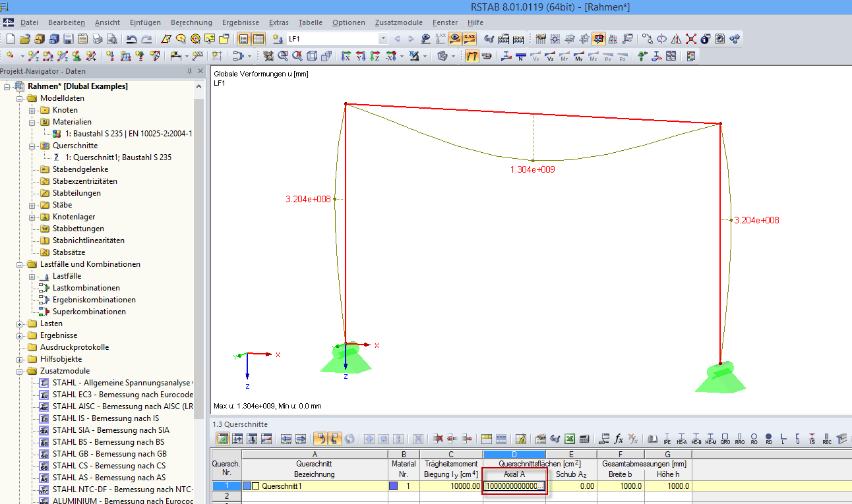
Task: Export table to Excel
Action: click(x=570, y=439)
